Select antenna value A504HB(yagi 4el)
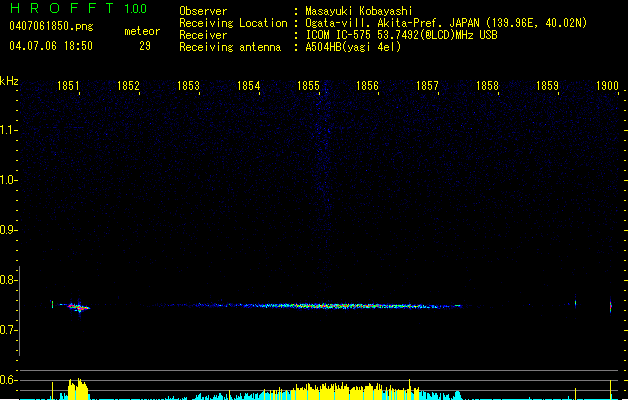Image resolution: width=629 pixels, height=400 pixels. (x=353, y=47)
